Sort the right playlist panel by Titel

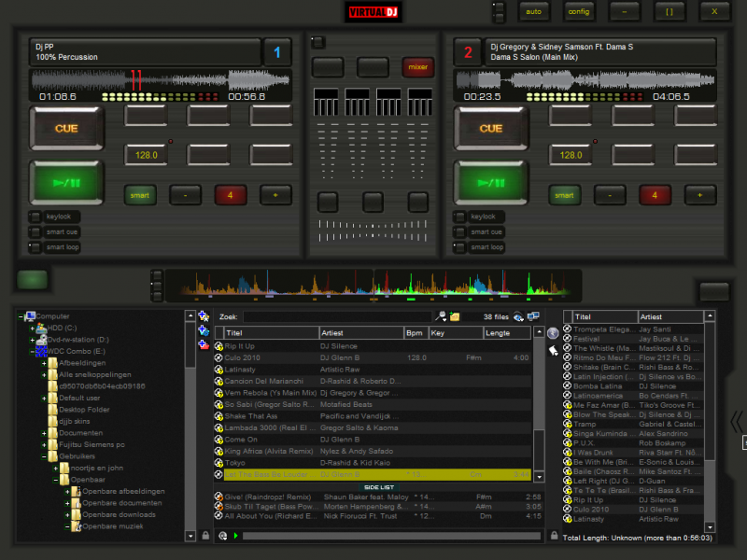coord(604,316)
